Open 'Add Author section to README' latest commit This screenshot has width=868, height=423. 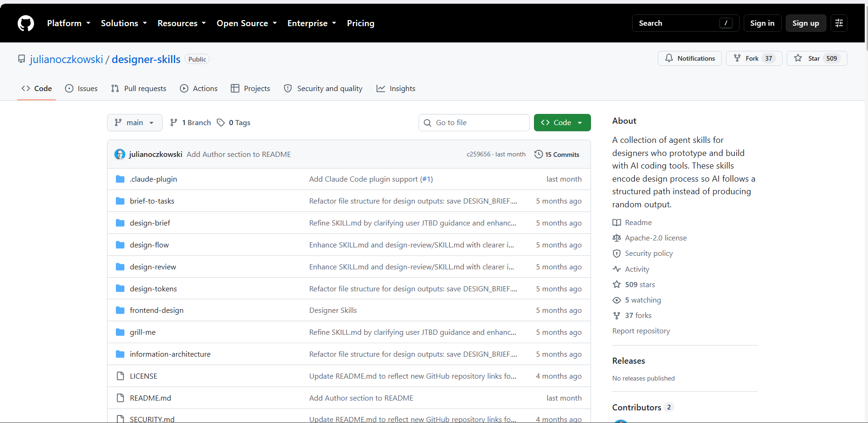(239, 155)
